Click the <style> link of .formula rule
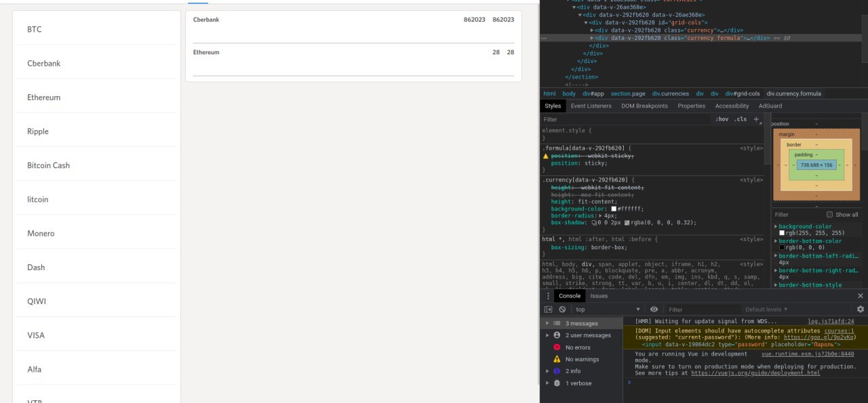868x403 pixels. click(751, 148)
